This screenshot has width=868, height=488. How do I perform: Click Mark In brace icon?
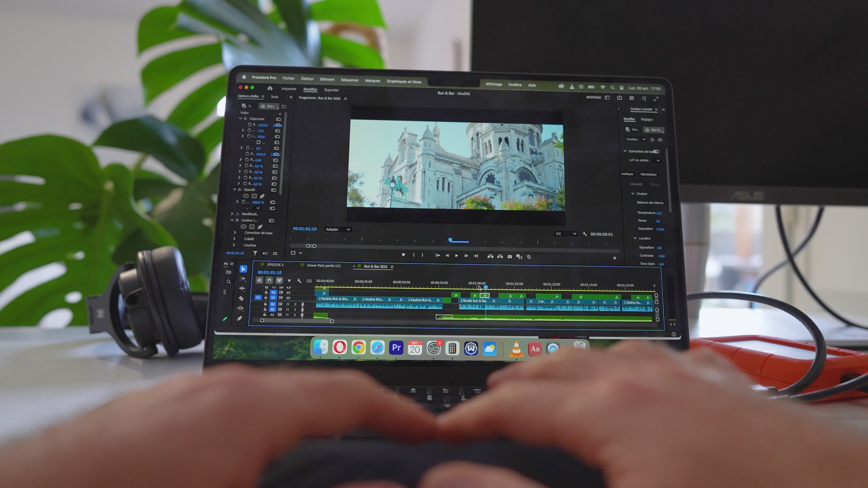[x=413, y=255]
